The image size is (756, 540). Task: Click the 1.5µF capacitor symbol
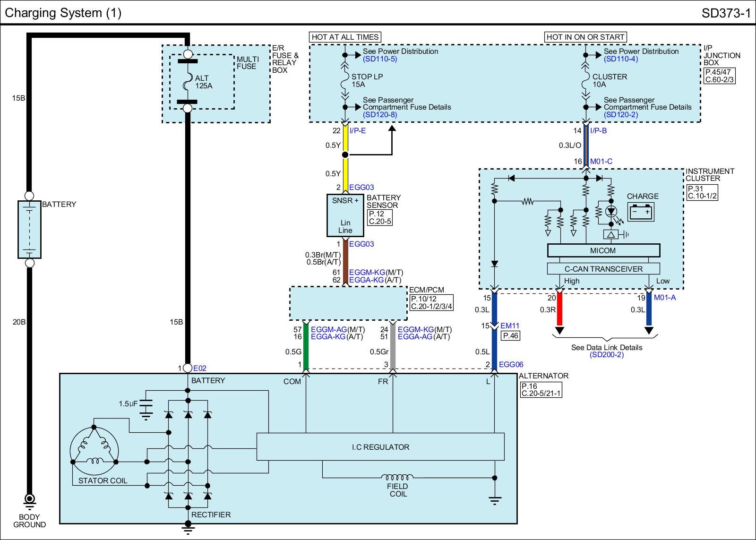(x=146, y=404)
